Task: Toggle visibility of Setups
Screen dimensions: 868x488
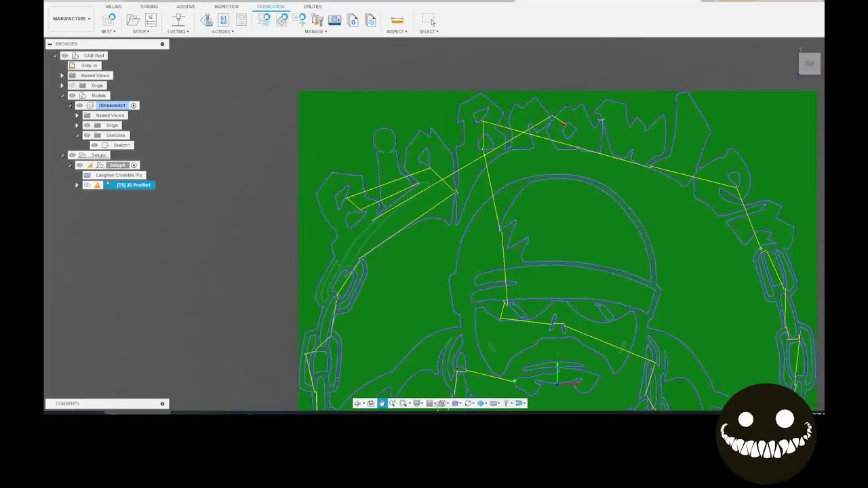Action: (72, 155)
